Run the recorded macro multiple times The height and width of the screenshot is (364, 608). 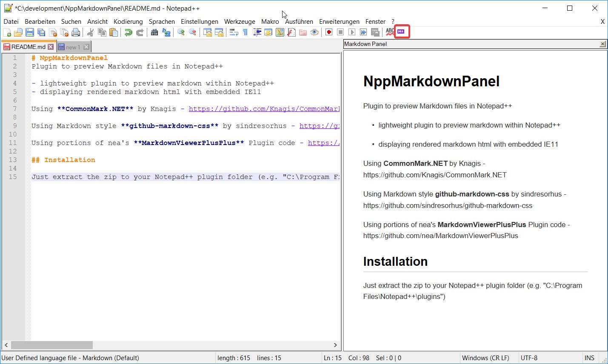(363, 31)
